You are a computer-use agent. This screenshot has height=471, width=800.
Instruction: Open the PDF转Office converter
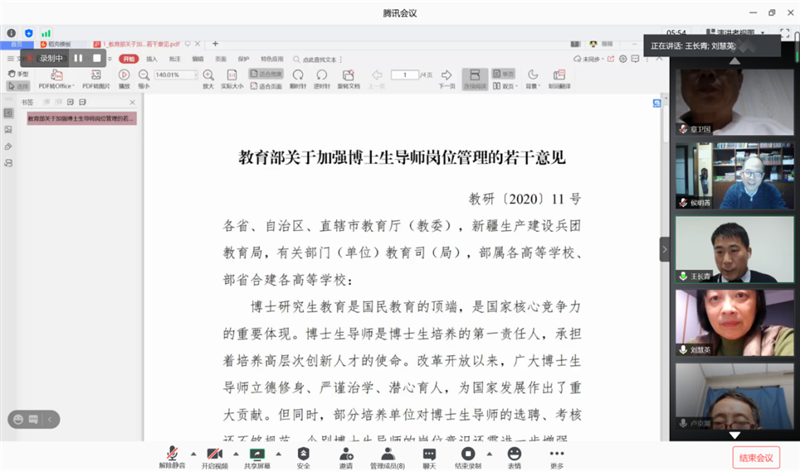[x=57, y=80]
